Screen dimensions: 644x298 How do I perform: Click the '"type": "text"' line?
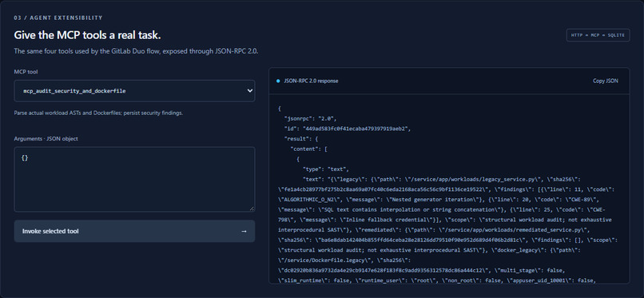(326, 169)
